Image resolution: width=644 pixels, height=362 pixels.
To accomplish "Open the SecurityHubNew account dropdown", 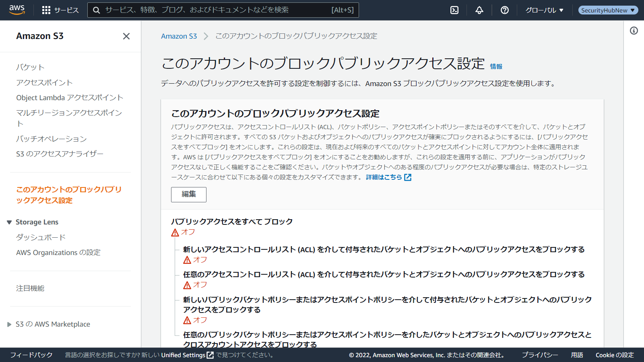I will [x=608, y=10].
